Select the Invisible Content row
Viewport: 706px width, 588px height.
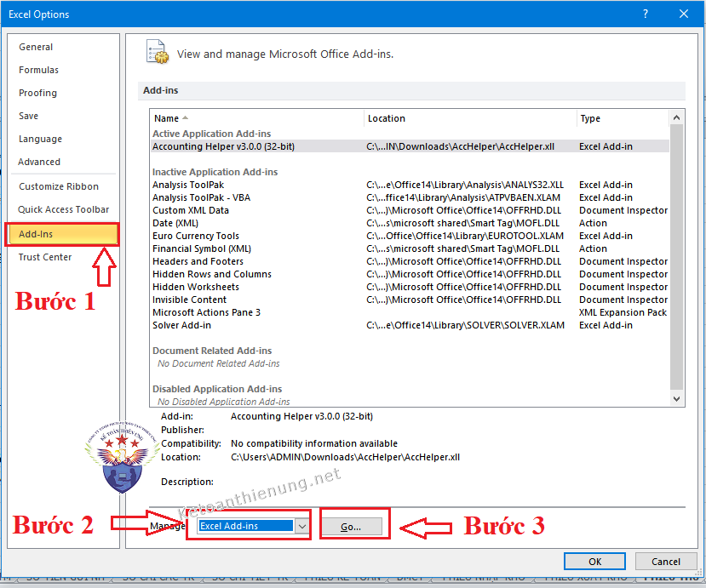click(x=410, y=300)
